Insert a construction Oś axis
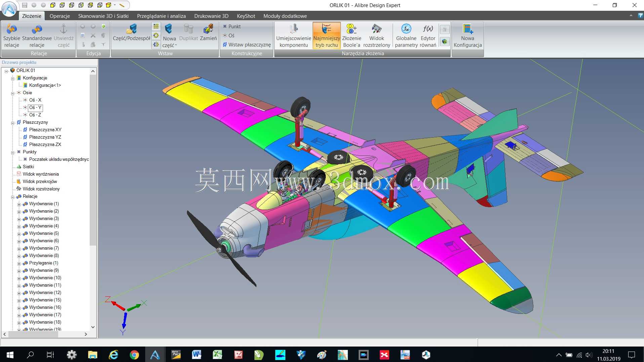This screenshot has width=644, height=362. pyautogui.click(x=229, y=35)
